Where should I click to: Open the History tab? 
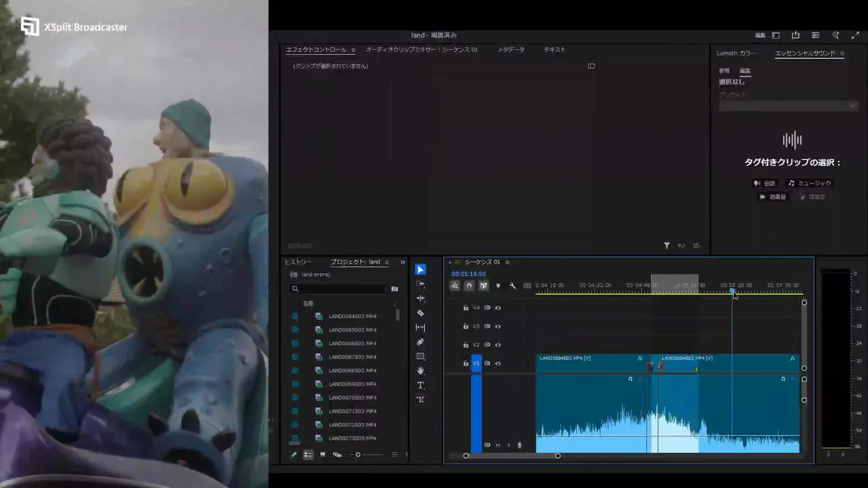[x=298, y=262]
